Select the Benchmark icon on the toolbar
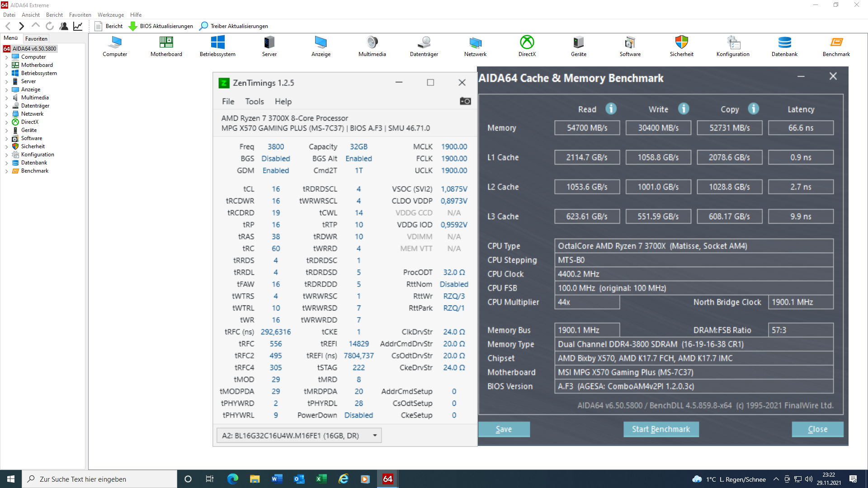This screenshot has height=488, width=868. (836, 45)
